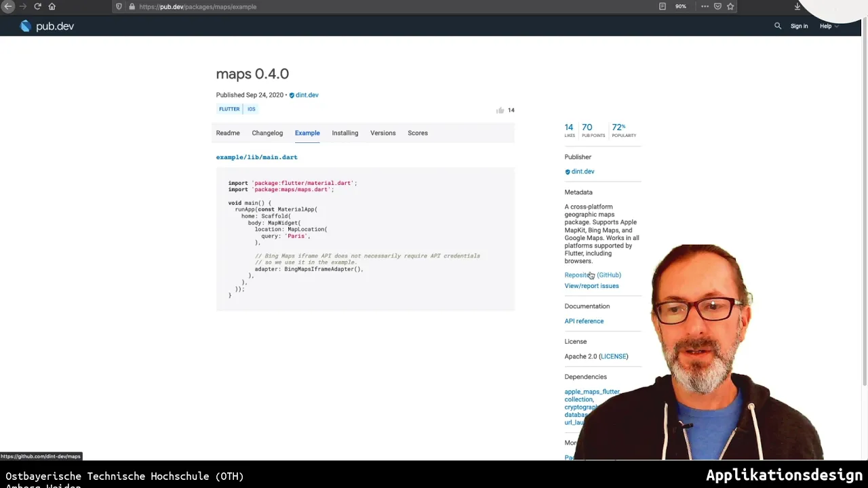
Task: Open the browser downloads arrow icon
Action: [797, 6]
